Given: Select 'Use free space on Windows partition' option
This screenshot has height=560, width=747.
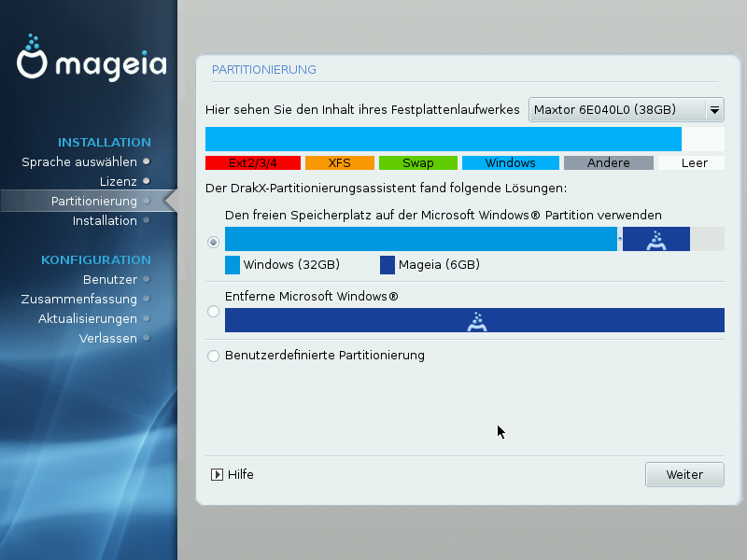Looking at the screenshot, I should [x=214, y=243].
